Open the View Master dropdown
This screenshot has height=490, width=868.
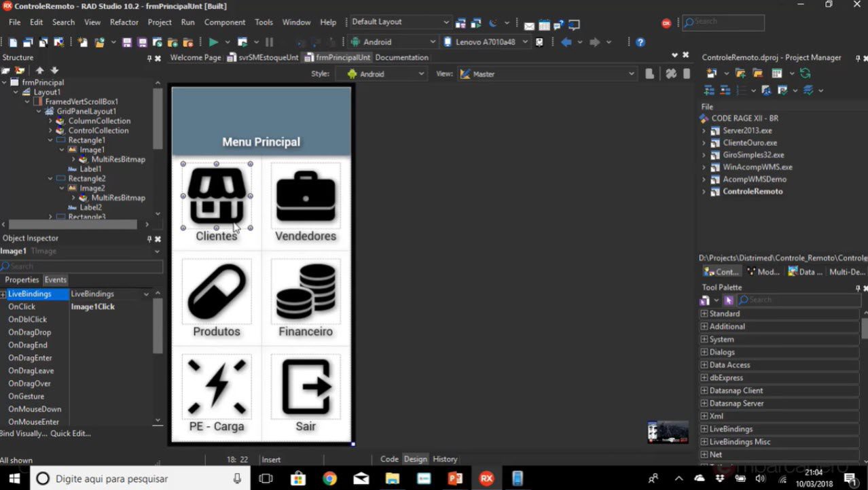point(548,73)
